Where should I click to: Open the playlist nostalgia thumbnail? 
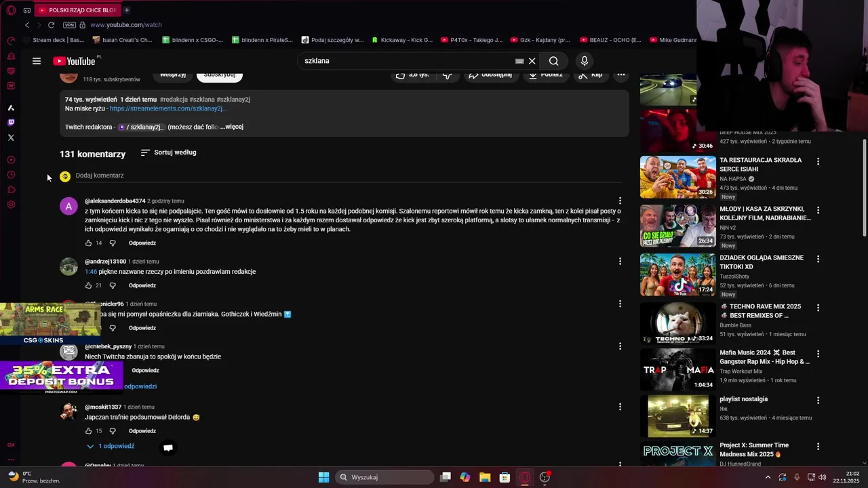click(x=678, y=416)
